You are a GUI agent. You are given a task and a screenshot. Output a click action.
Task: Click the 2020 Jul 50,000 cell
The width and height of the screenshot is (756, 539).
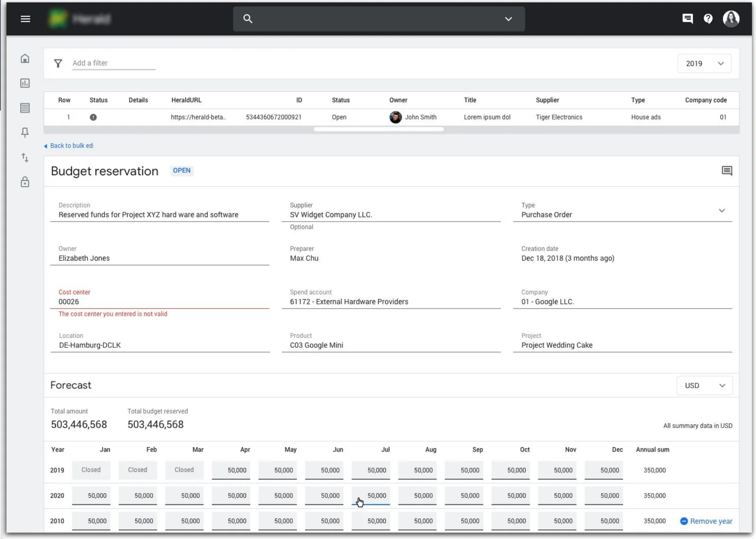click(x=371, y=496)
